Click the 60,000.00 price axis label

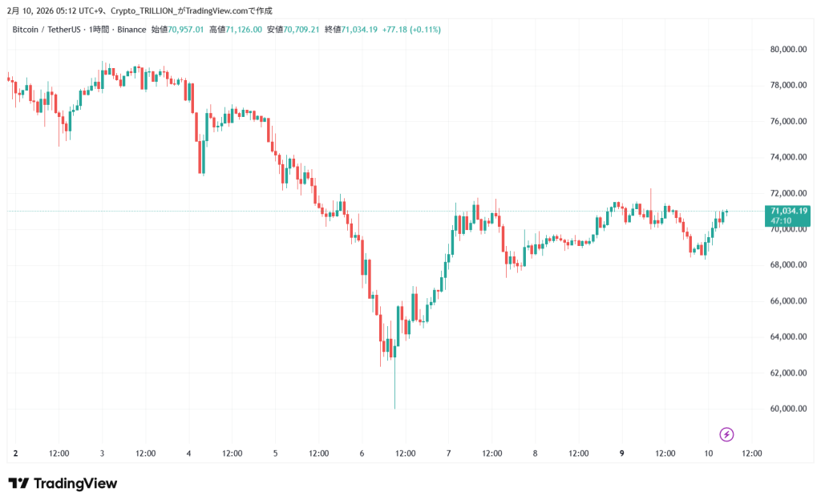pyautogui.click(x=787, y=409)
